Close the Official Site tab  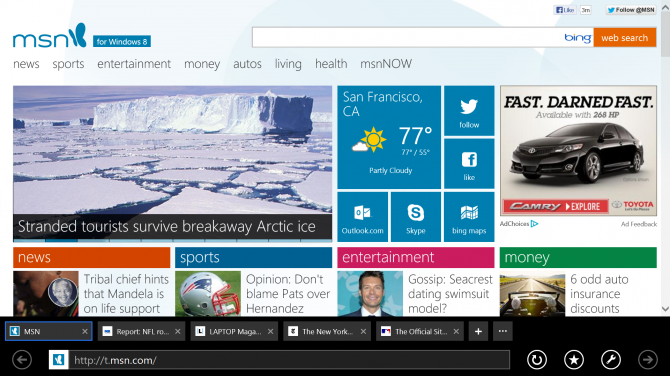(x=456, y=331)
